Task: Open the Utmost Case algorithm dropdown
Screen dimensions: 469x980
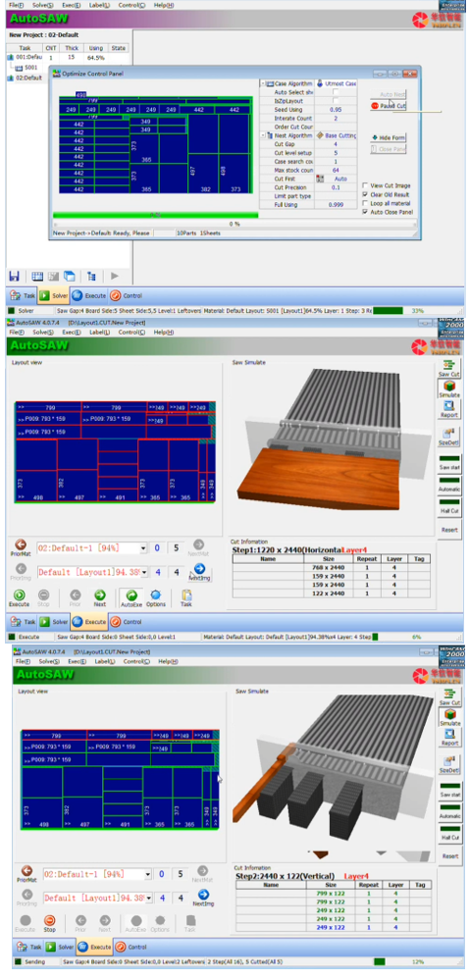Action: pyautogui.click(x=336, y=83)
